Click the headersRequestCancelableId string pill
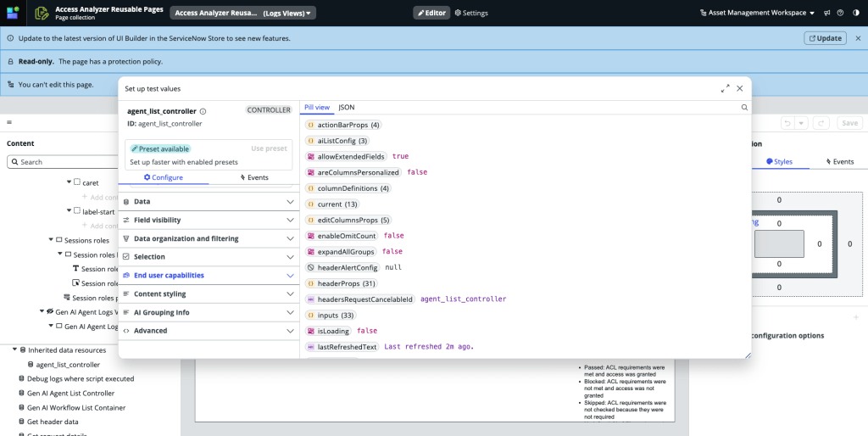 [359, 299]
